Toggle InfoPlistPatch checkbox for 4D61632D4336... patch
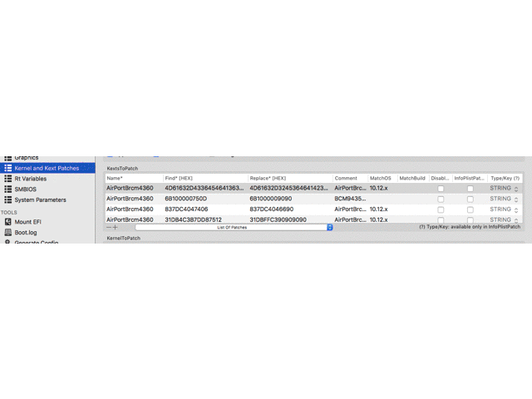This screenshot has height=399, width=532. click(x=470, y=189)
